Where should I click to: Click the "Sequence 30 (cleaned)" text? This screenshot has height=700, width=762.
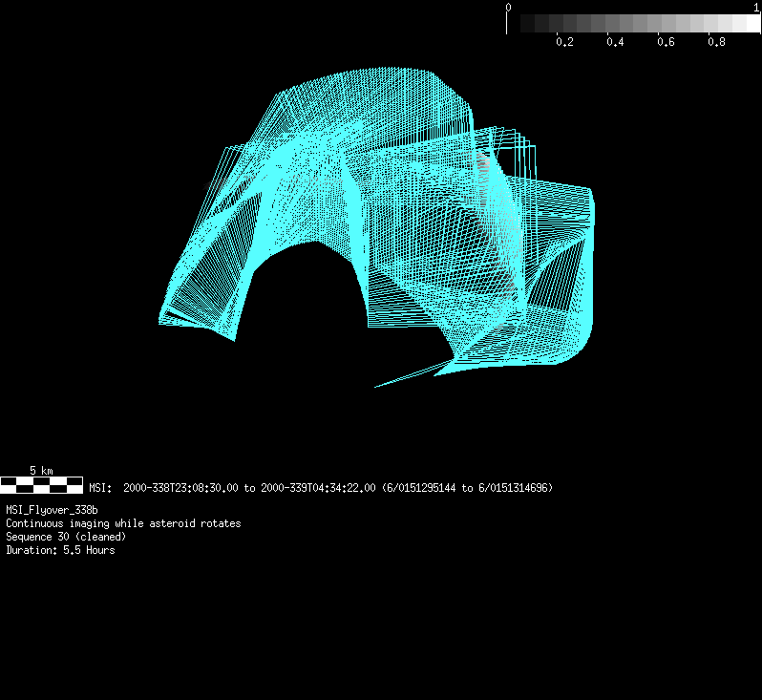(x=66, y=537)
